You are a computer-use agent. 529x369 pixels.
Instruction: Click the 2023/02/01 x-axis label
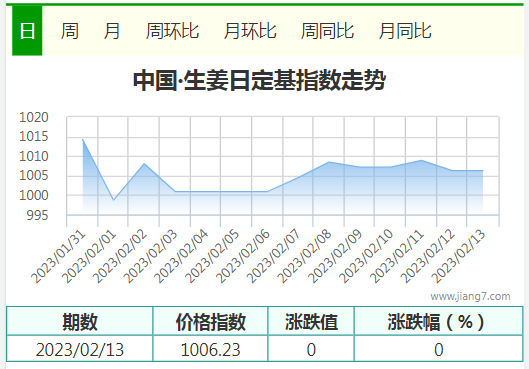[89, 257]
